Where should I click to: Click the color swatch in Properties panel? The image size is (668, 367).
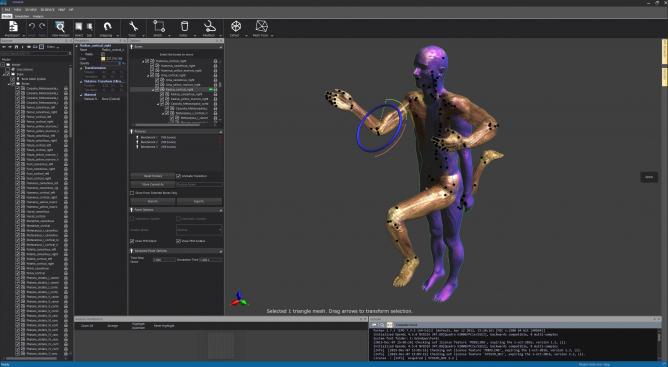coord(103,59)
